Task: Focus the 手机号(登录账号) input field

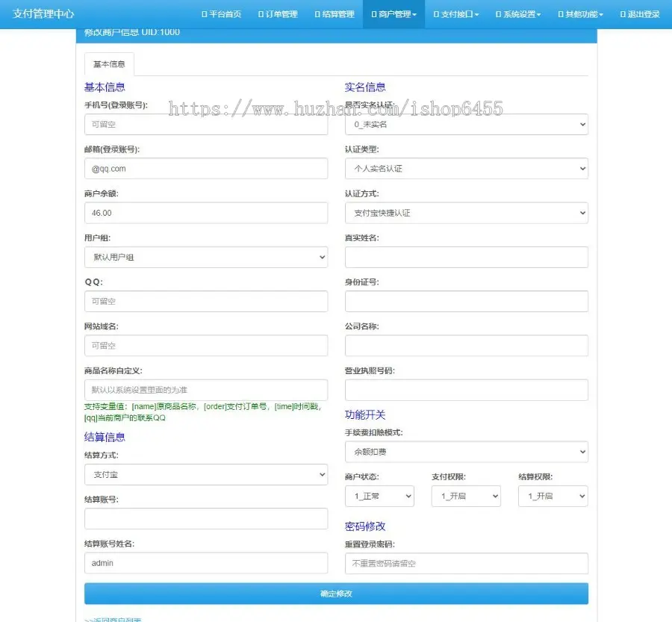Action: click(206, 124)
